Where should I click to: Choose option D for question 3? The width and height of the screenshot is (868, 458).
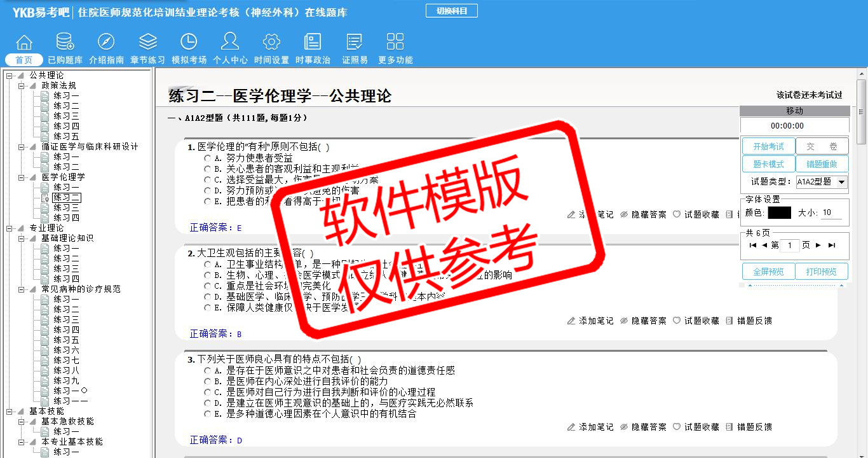208,403
